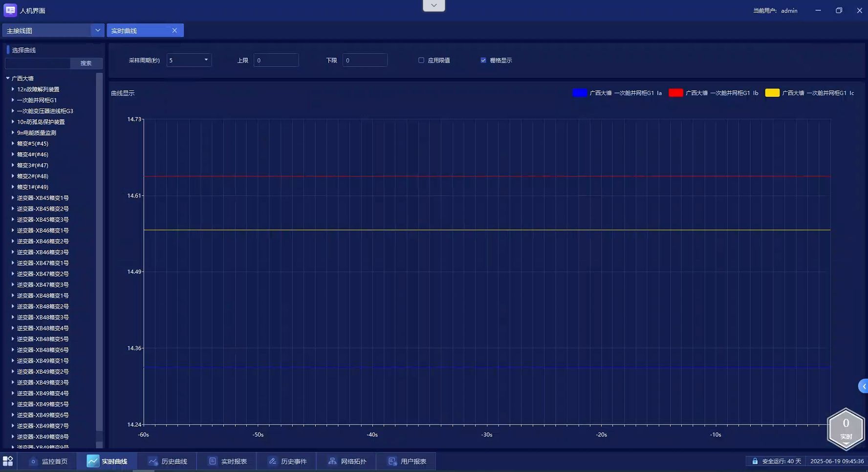The height and width of the screenshot is (472, 868).
Task: Open 网络拓扑 from bottom bar
Action: [347, 461]
